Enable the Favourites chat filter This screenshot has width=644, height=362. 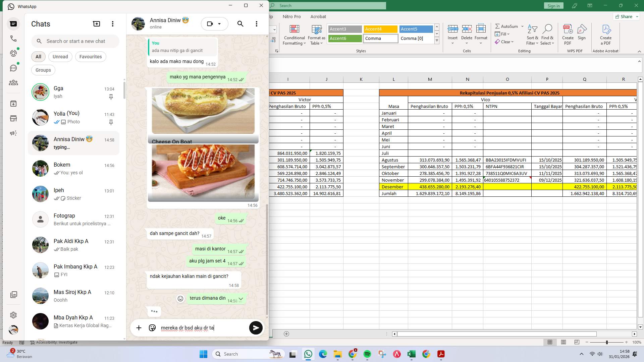(91, 57)
